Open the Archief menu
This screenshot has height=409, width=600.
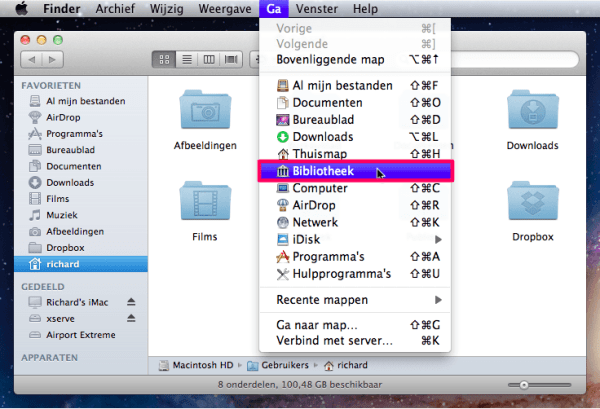[x=115, y=8]
